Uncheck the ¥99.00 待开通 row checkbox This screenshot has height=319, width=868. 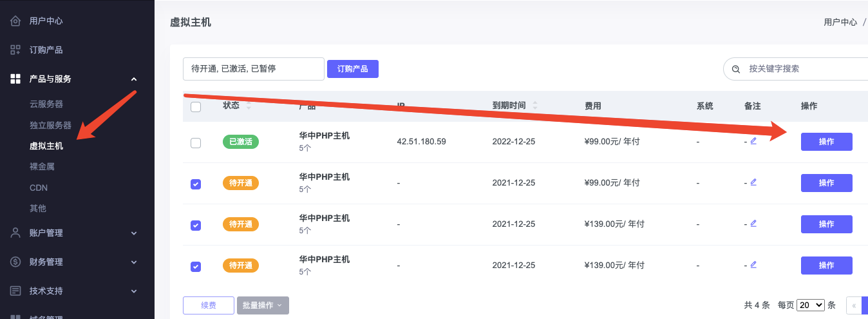tap(196, 184)
